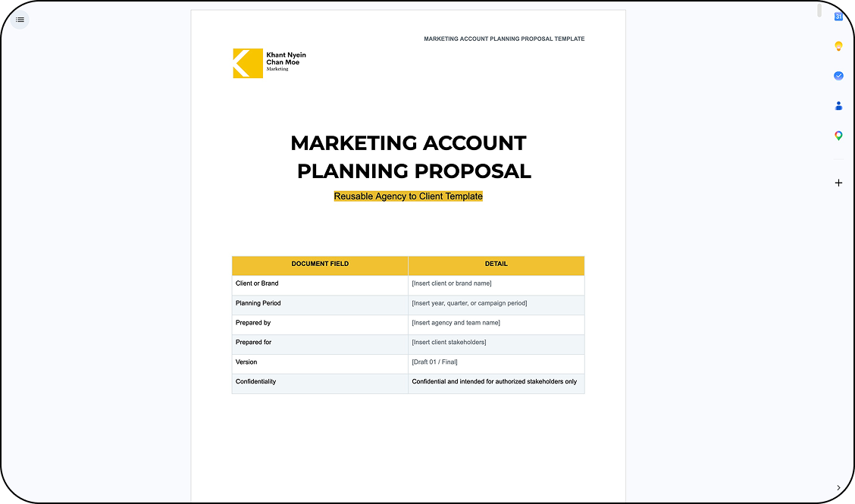
Task: Click header text 'MARKETING ACCOUNT PLANNING PROPOSAL TEMPLATE'
Action: [x=504, y=39]
